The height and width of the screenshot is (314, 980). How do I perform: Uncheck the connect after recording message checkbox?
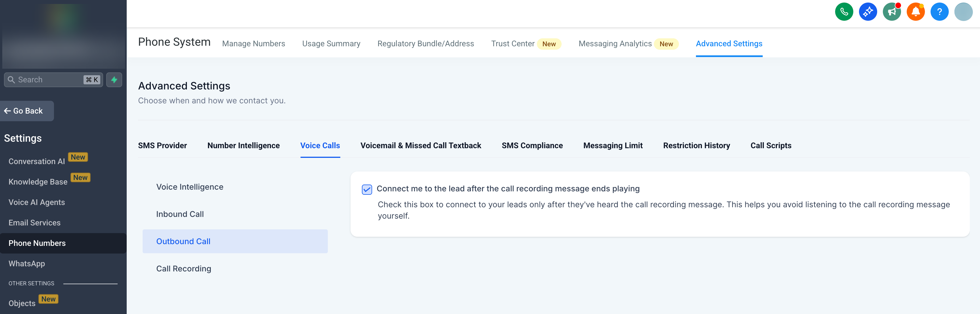(x=367, y=189)
